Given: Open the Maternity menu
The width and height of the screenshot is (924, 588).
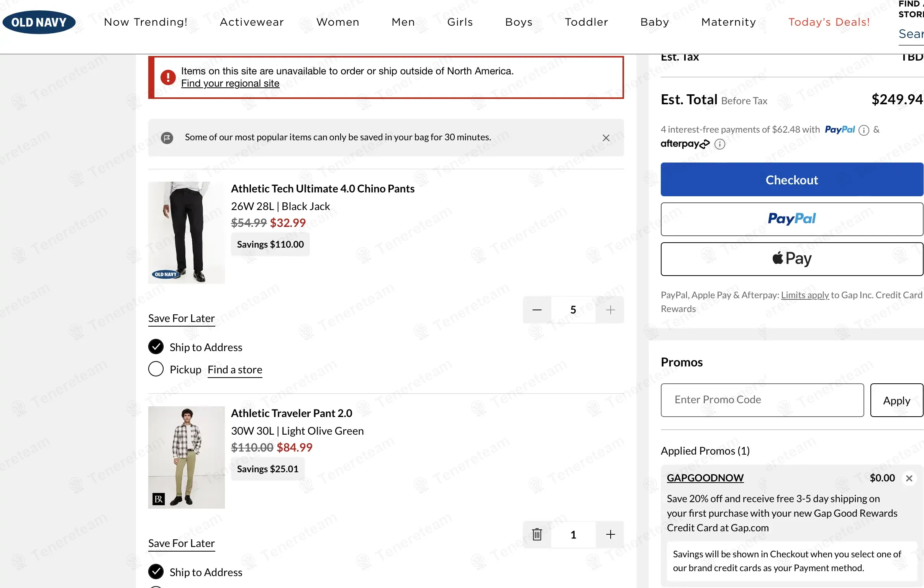Looking at the screenshot, I should [729, 22].
